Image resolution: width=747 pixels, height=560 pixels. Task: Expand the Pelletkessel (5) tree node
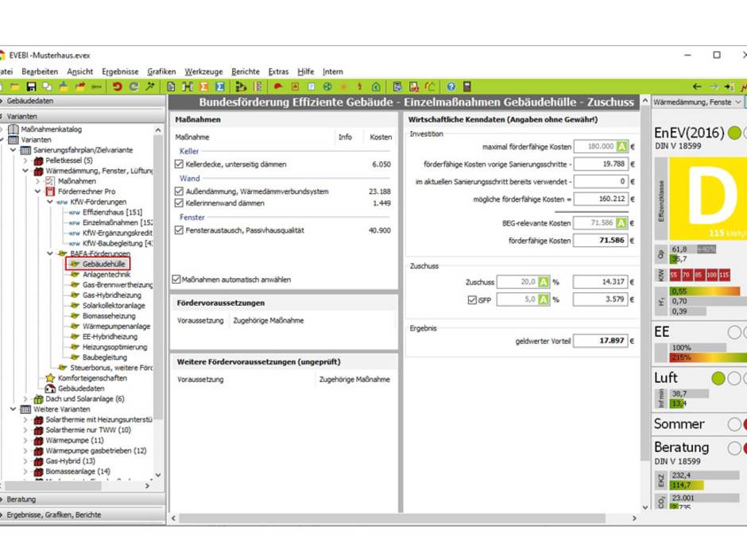pyautogui.click(x=25, y=160)
